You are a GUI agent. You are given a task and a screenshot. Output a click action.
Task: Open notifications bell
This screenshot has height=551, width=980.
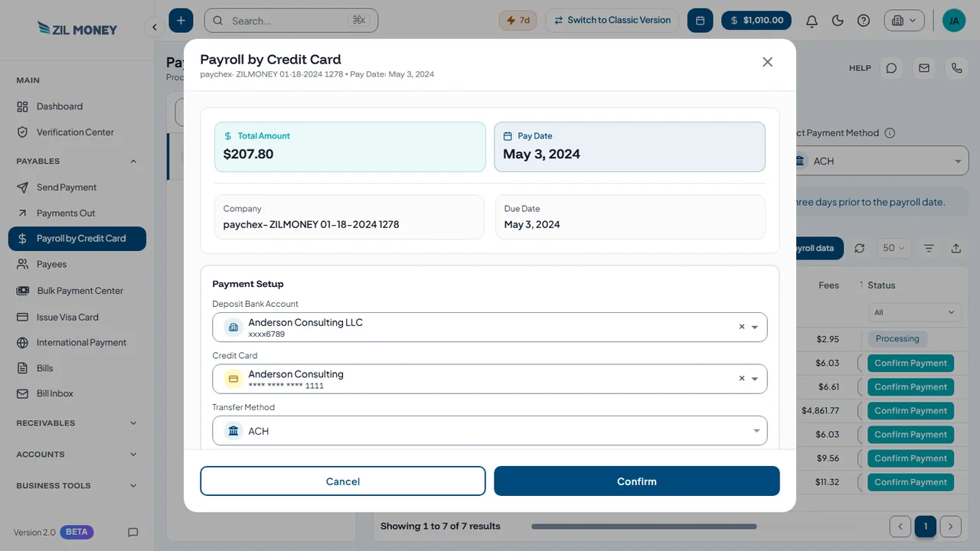point(812,21)
